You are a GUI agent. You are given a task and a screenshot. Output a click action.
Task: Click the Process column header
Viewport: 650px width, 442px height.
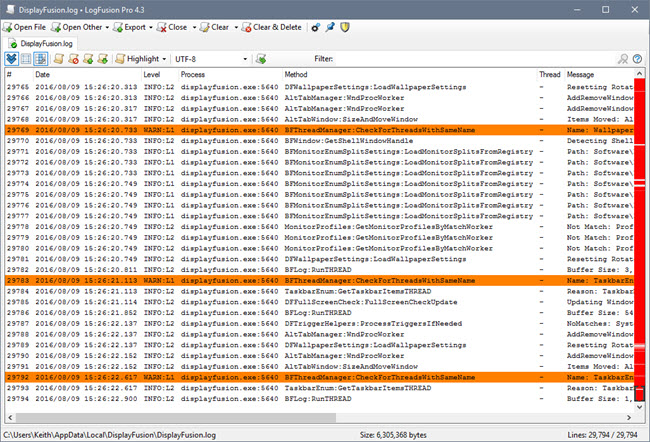point(230,75)
